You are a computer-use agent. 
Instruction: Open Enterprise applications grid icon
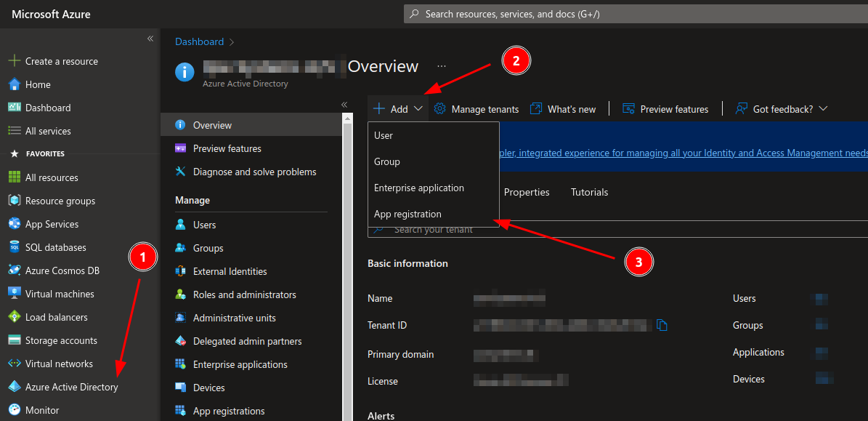click(x=180, y=364)
